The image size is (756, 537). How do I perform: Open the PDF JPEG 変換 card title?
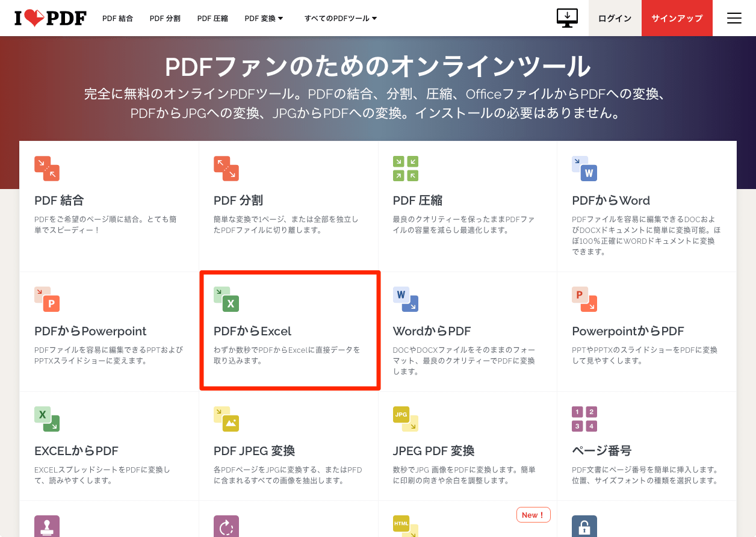click(254, 451)
